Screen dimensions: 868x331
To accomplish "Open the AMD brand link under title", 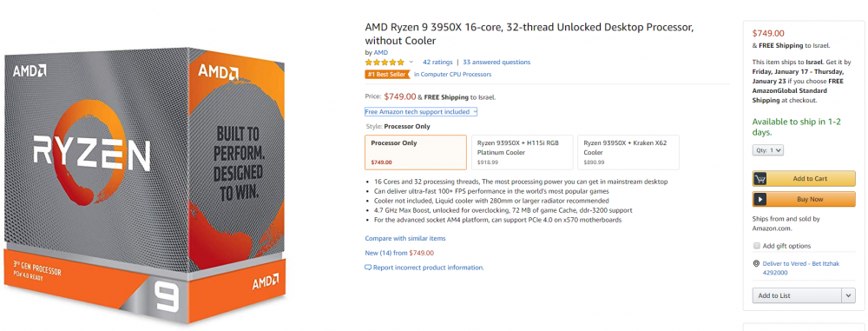I will click(x=381, y=53).
